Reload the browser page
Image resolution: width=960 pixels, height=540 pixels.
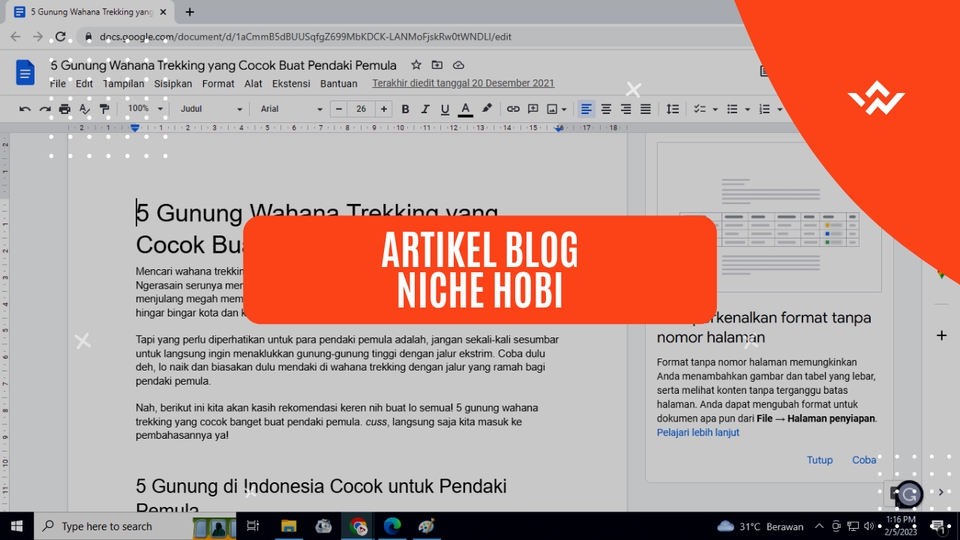[61, 37]
